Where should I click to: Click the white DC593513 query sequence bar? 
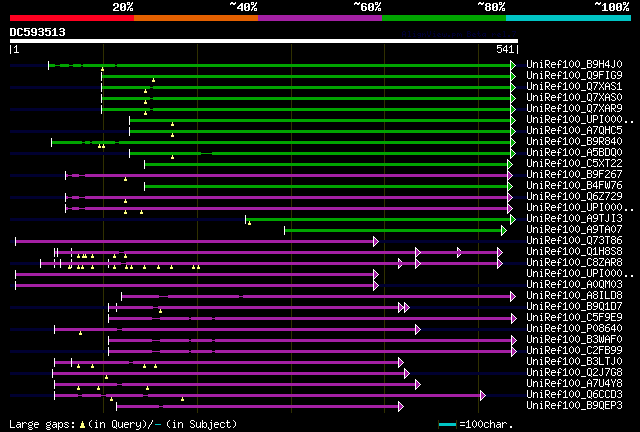tap(264, 41)
